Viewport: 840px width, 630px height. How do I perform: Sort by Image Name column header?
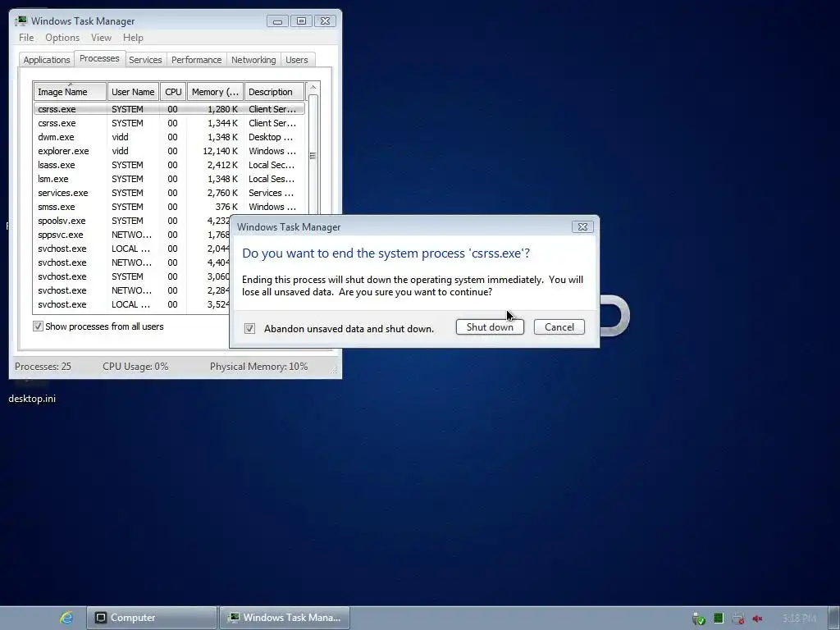click(x=70, y=92)
